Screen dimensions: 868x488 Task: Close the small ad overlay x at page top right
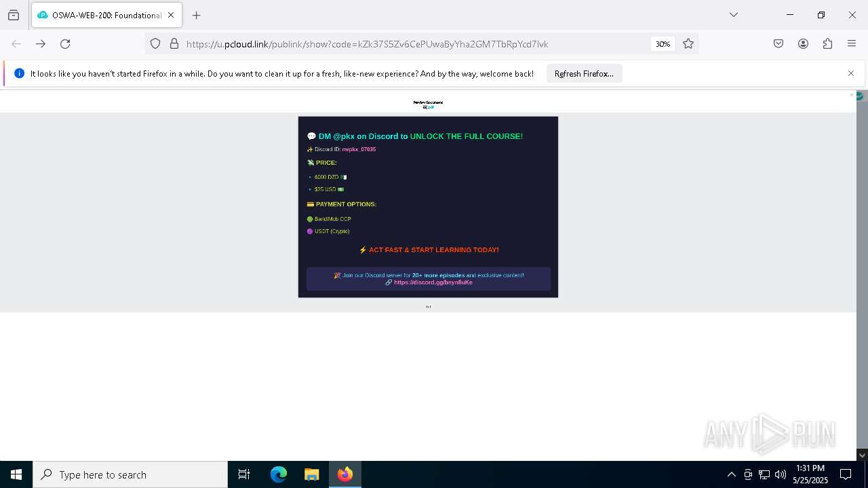(x=852, y=95)
